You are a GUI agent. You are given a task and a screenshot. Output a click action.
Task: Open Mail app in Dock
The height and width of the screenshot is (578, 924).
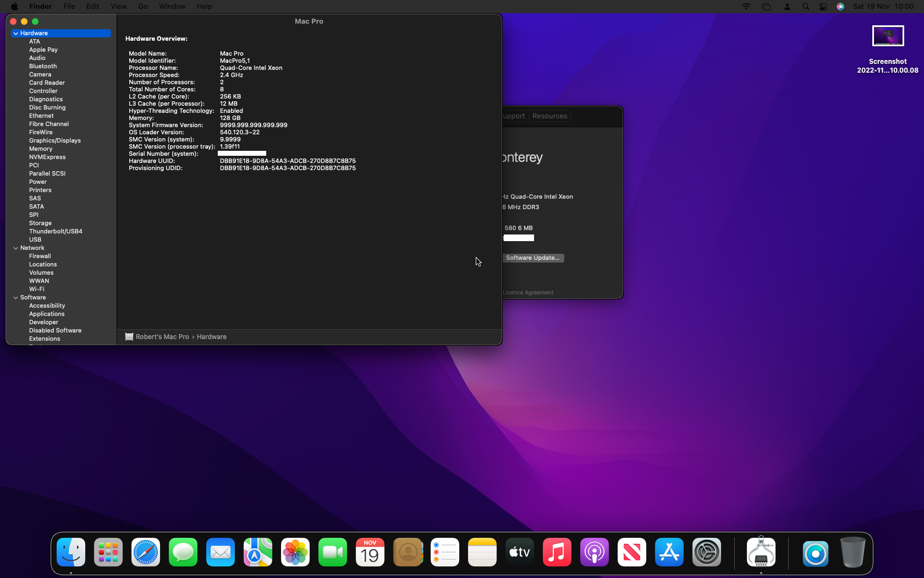point(221,552)
